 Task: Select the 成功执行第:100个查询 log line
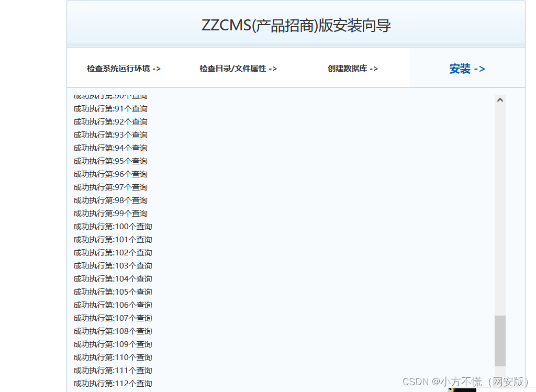click(112, 226)
